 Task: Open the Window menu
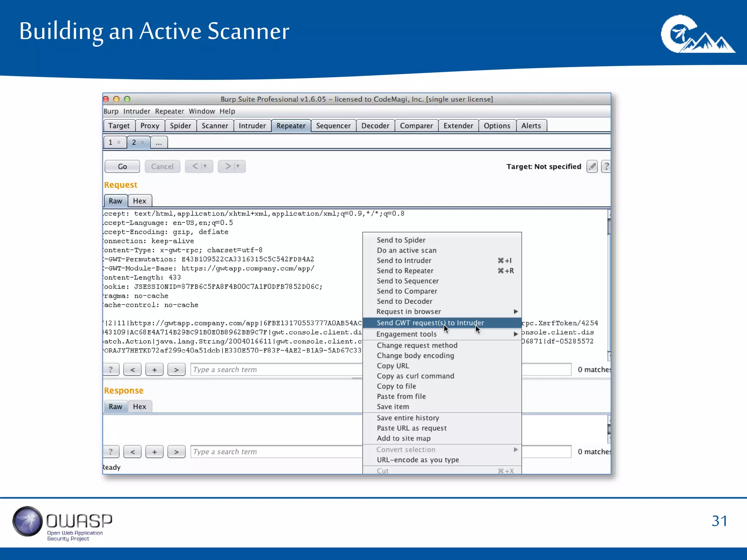(x=202, y=111)
